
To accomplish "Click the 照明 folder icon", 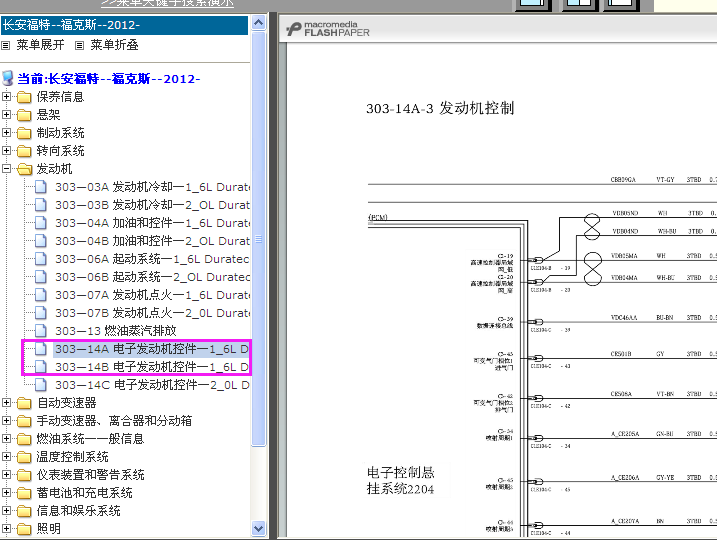I will click(x=24, y=529).
